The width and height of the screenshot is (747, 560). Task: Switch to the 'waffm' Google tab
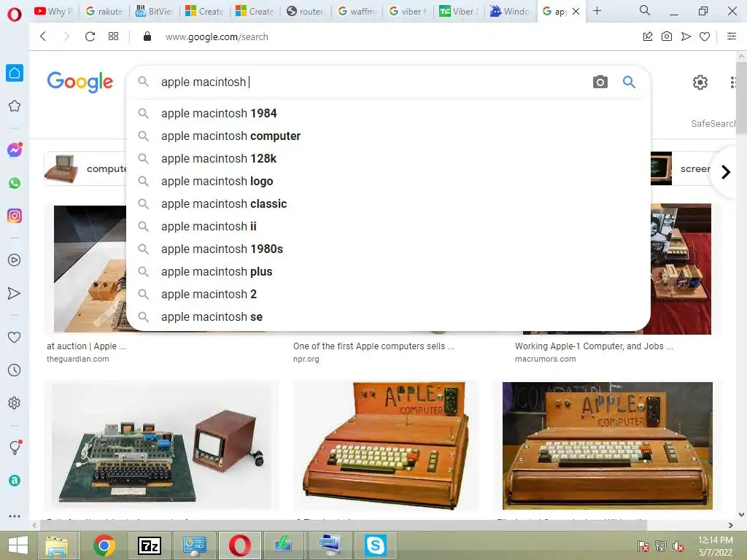tap(356, 11)
